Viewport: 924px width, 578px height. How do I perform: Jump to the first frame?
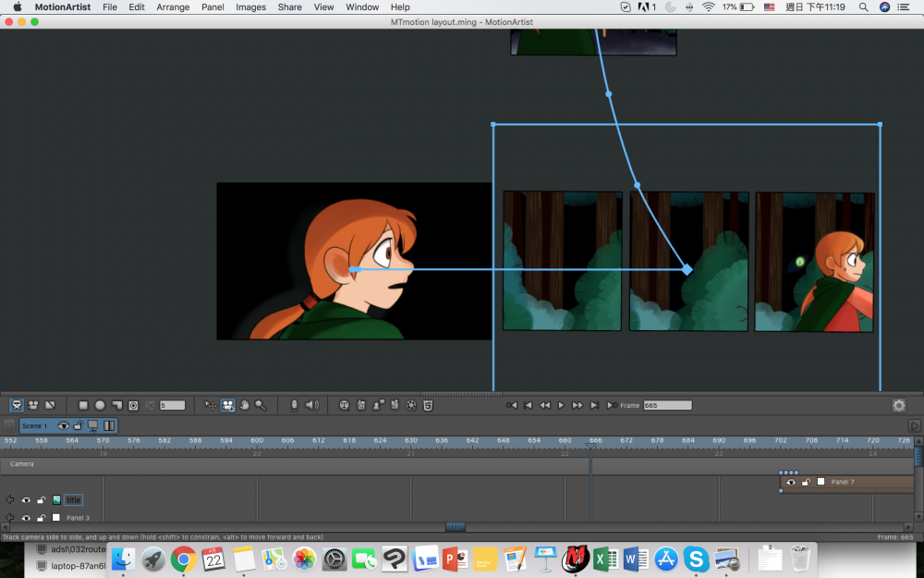(512, 405)
